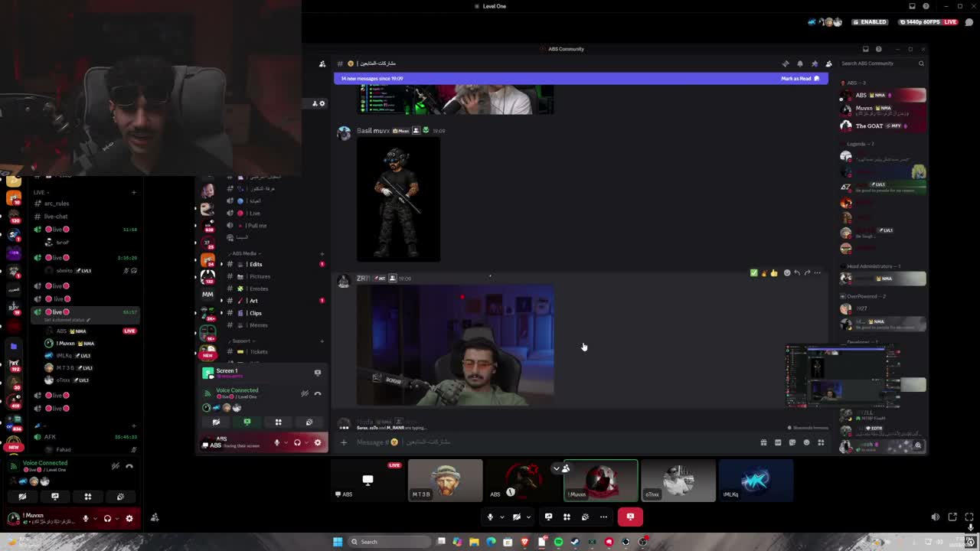Image resolution: width=980 pixels, height=551 pixels.
Task: Select IMLKq participant tile
Action: point(755,481)
